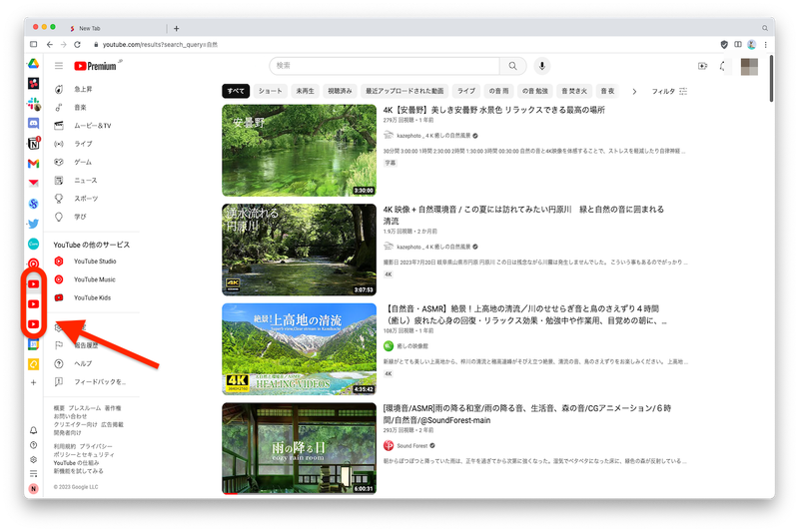The width and height of the screenshot is (799, 532).
Task: Select the ライブ filter chip
Action: (465, 91)
